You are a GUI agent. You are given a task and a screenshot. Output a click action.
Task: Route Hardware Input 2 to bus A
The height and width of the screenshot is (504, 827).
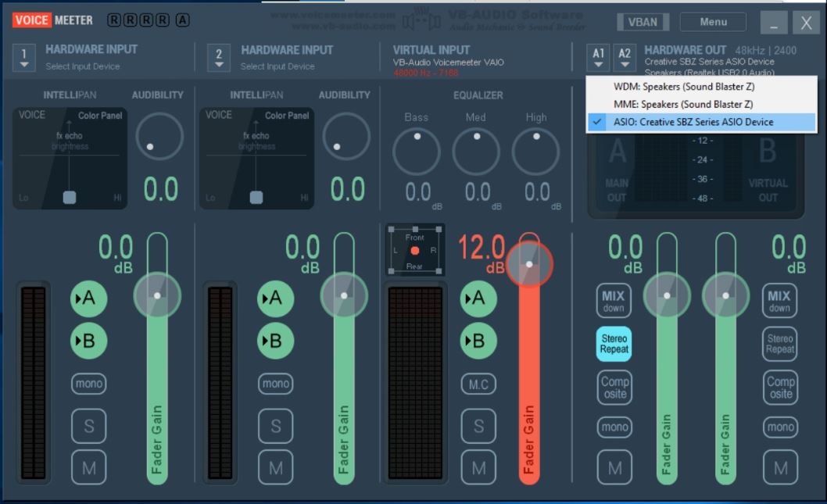tap(275, 298)
